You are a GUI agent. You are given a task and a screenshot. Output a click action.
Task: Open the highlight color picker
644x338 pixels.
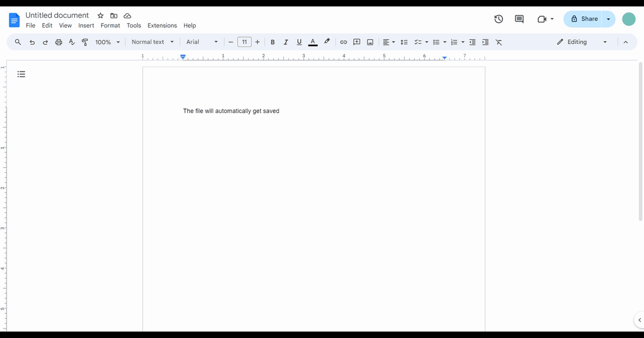pyautogui.click(x=326, y=42)
